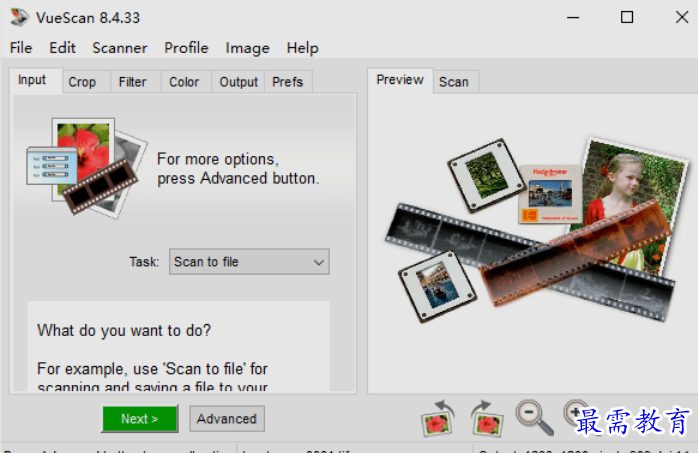Open the Help menu
The width and height of the screenshot is (698, 453).
click(x=302, y=48)
